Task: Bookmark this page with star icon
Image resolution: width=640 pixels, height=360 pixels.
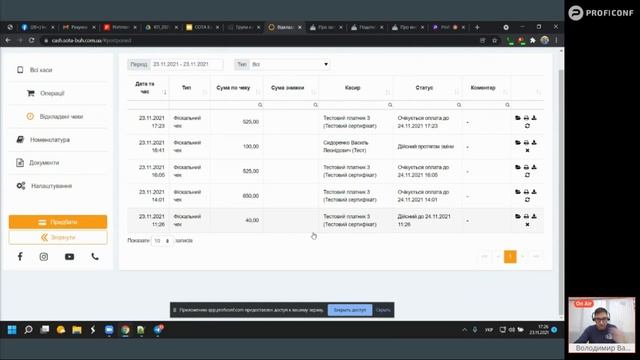Action: [494, 40]
